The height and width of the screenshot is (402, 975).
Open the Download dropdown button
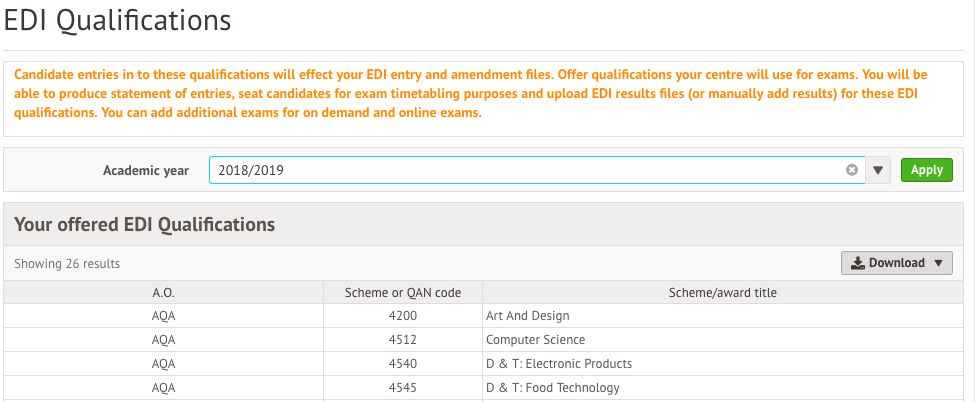click(897, 263)
